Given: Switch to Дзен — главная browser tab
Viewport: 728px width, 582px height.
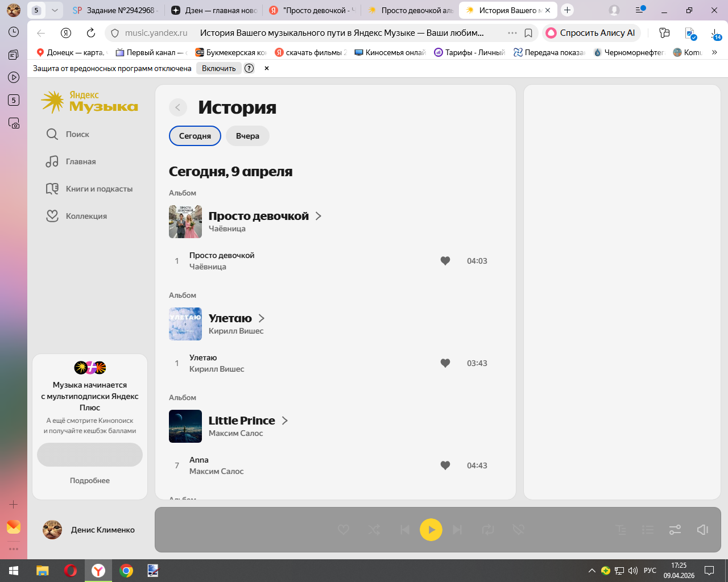Looking at the screenshot, I should pos(214,10).
